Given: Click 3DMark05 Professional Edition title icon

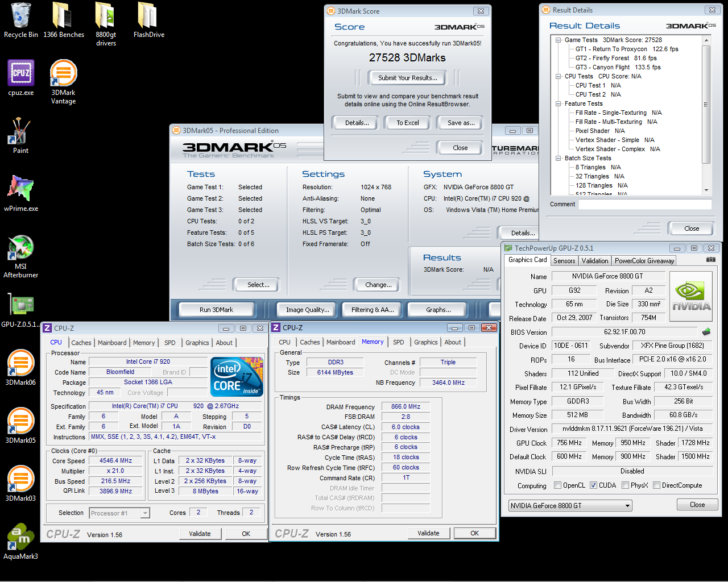Looking at the screenshot, I should [x=176, y=130].
